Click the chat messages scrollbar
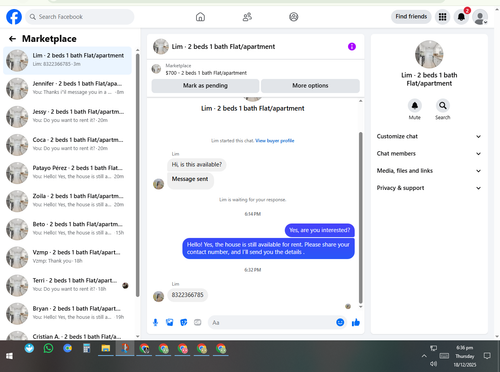 click(360, 217)
